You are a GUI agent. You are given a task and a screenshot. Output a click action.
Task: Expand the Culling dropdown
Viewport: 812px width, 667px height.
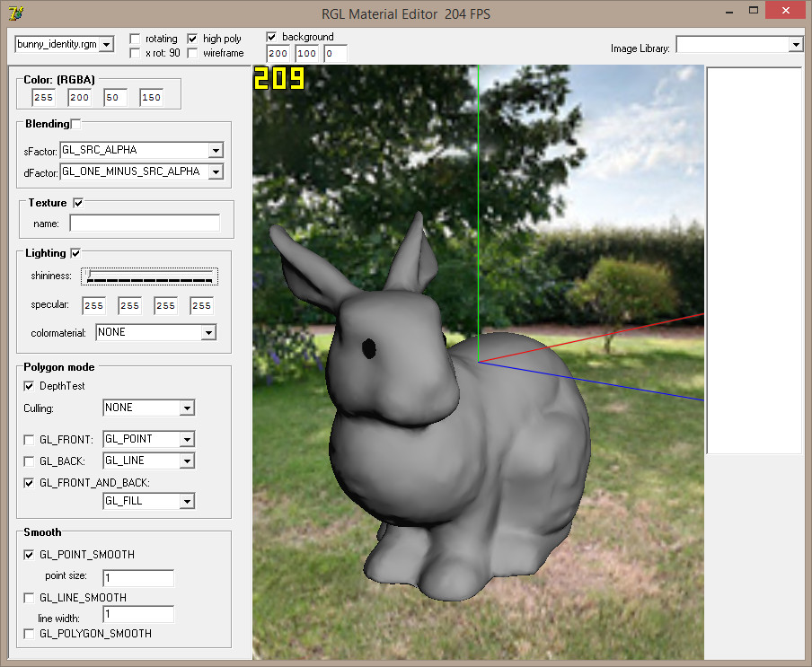pyautogui.click(x=187, y=408)
